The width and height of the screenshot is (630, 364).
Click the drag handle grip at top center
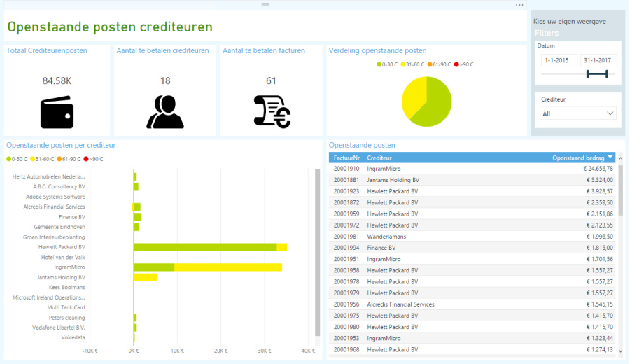pos(265,5)
